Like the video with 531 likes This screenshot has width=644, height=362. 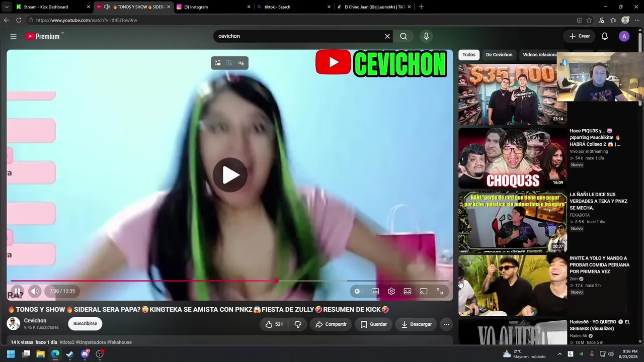pyautogui.click(x=274, y=324)
